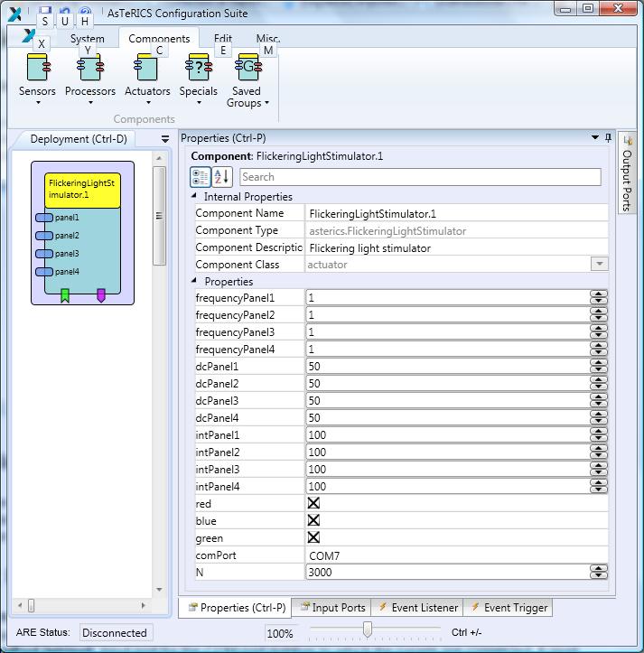Click the Disconnected ARE status box
Screen dimensions: 644x653
(115, 632)
